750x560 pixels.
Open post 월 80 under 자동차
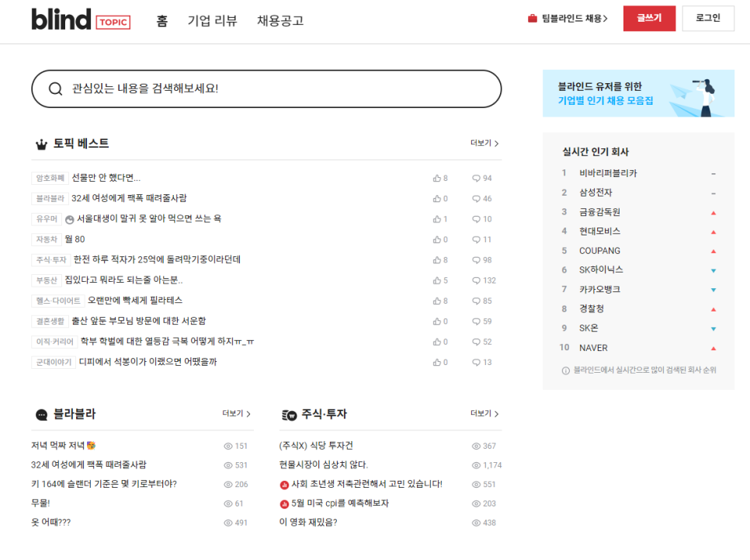click(75, 239)
